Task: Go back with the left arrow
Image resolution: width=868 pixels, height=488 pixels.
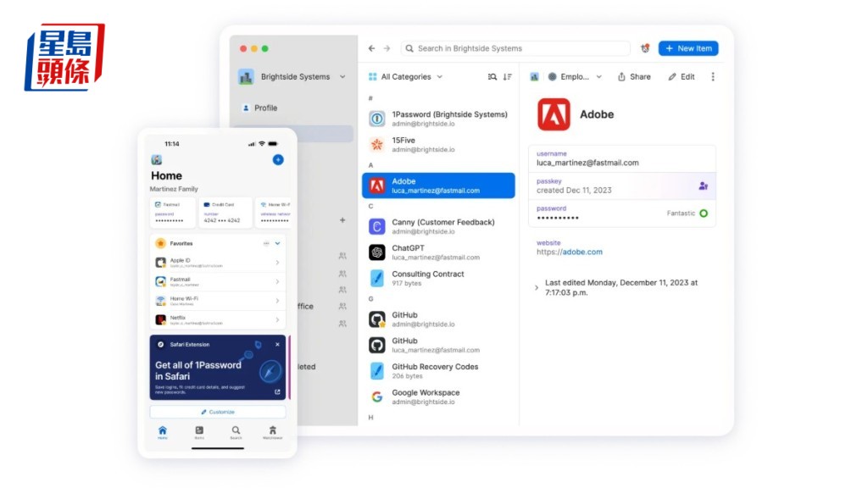Action: [371, 48]
